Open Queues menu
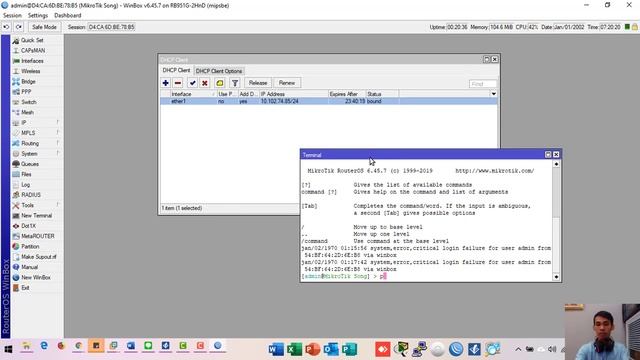Viewport: 640px width, 360px height. click(x=30, y=164)
